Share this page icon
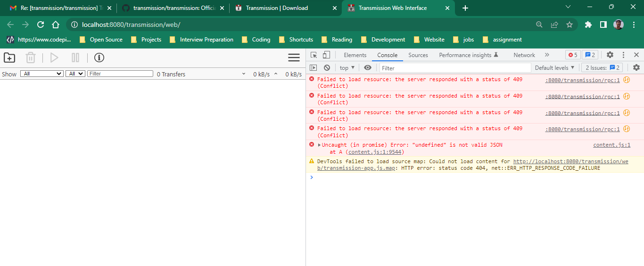 pyautogui.click(x=554, y=25)
